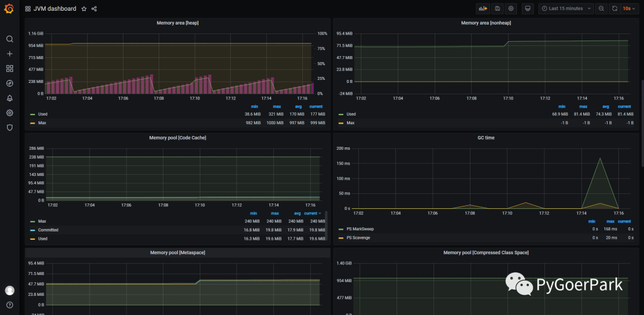Open Memory pool [Metaspace] panel title menu
644x315 pixels.
177,253
